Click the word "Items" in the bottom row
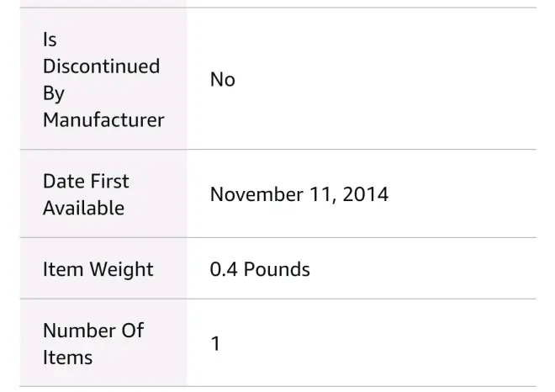This screenshot has width=555, height=392. point(67,358)
